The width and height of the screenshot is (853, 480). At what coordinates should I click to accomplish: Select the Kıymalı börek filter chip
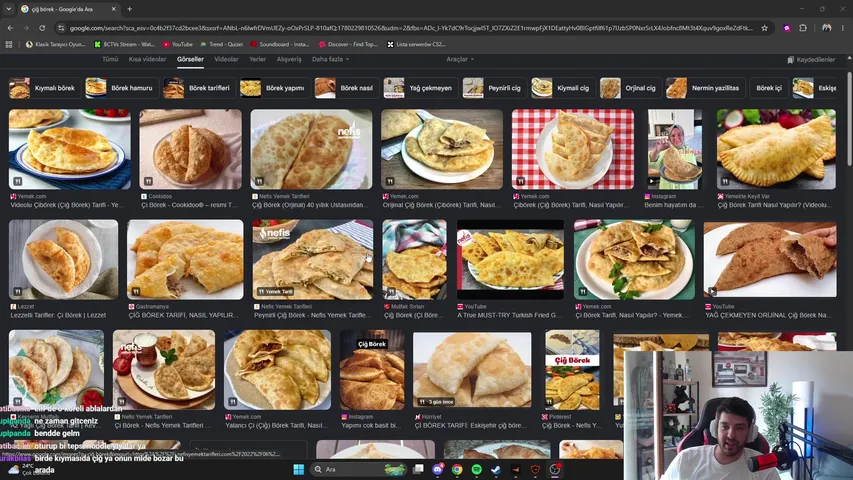[45, 88]
